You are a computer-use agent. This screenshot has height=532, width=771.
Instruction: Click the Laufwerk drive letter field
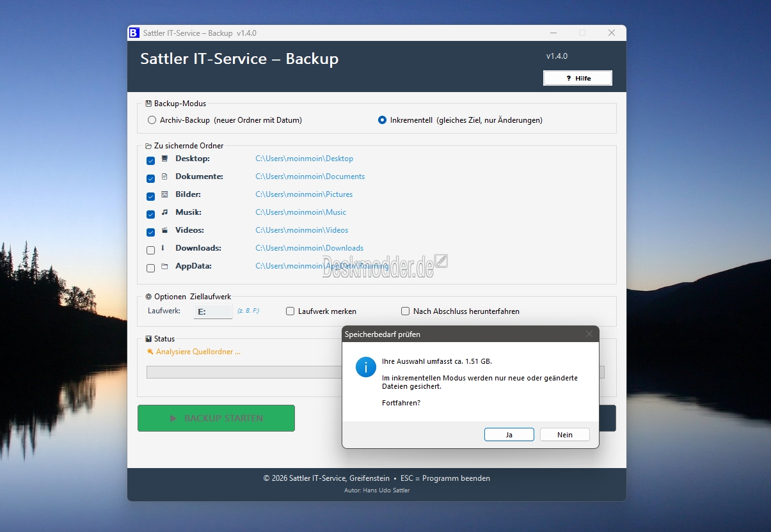212,311
